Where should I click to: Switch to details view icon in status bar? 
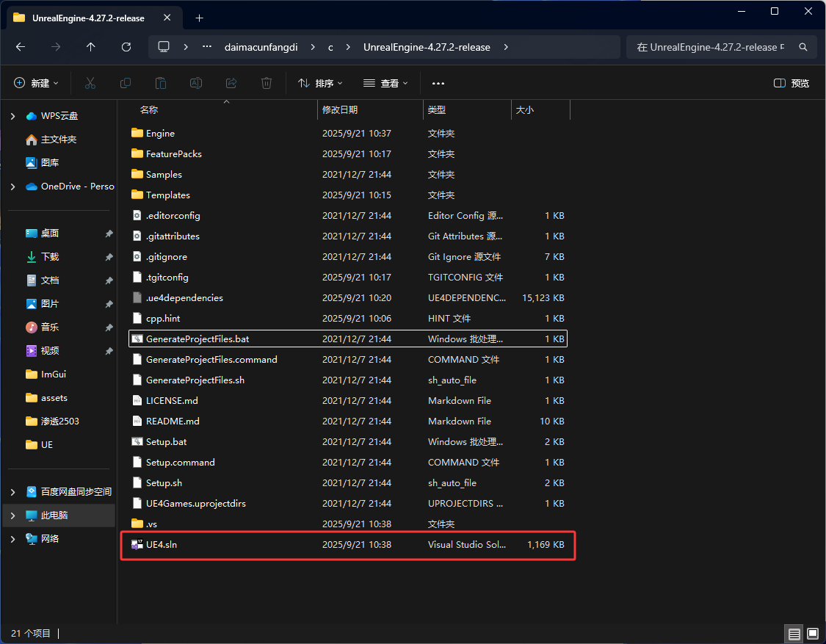point(794,634)
